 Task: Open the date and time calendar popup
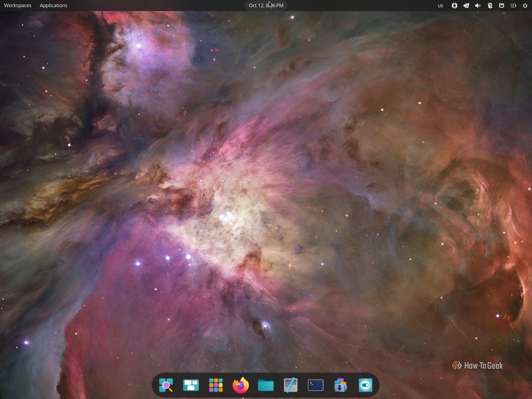tap(266, 5)
